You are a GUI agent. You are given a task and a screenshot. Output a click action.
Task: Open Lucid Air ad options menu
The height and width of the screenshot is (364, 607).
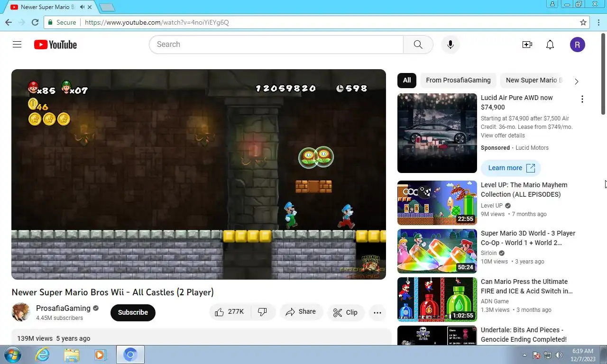pyautogui.click(x=582, y=99)
